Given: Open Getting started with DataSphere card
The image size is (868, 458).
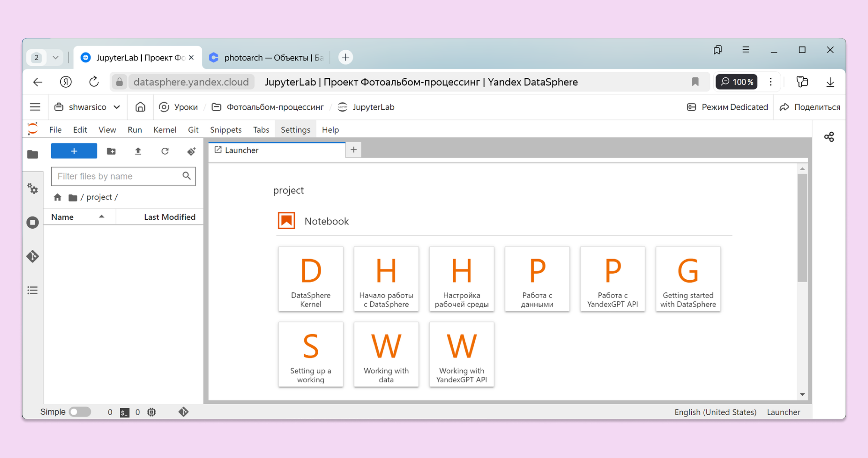Looking at the screenshot, I should coord(688,279).
